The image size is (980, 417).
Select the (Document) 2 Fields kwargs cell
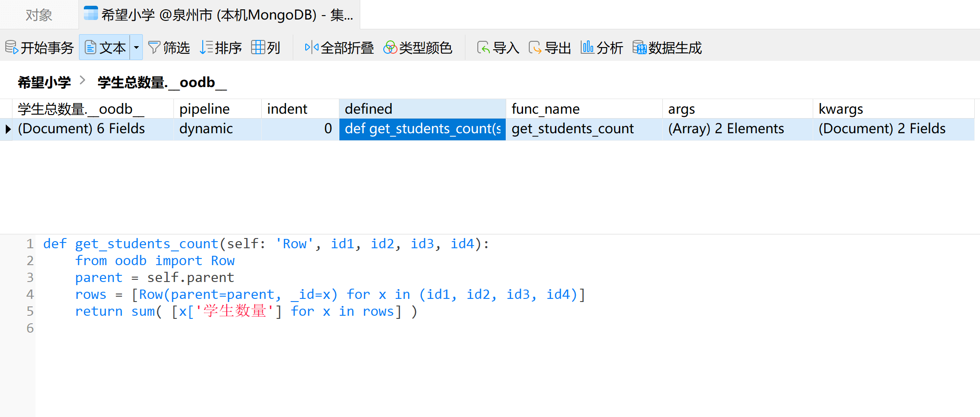click(893, 129)
